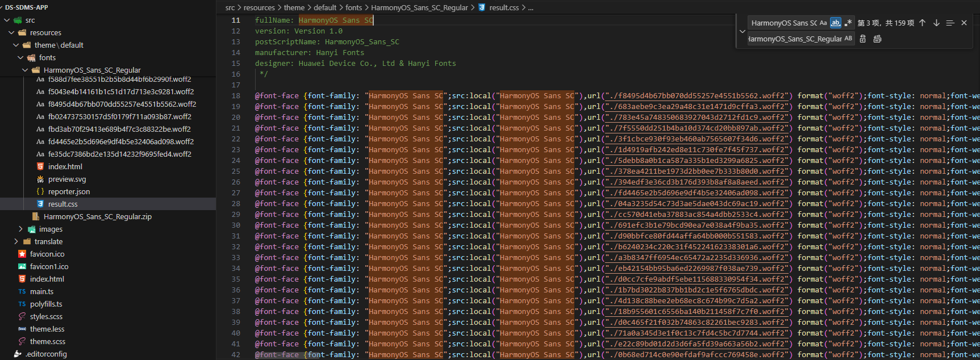Click the image icon beside favicon1.ico
This screenshot has width=980, height=360.
pos(22,266)
